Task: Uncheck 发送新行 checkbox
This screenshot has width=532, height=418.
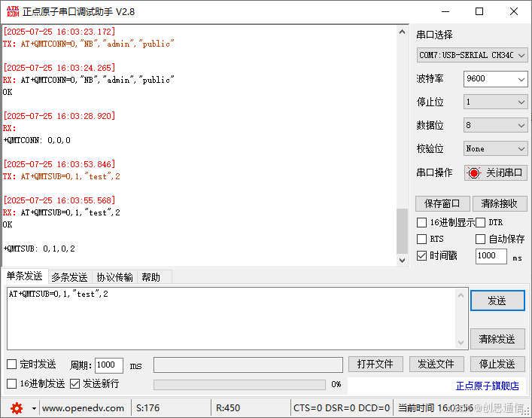Action: (74, 384)
